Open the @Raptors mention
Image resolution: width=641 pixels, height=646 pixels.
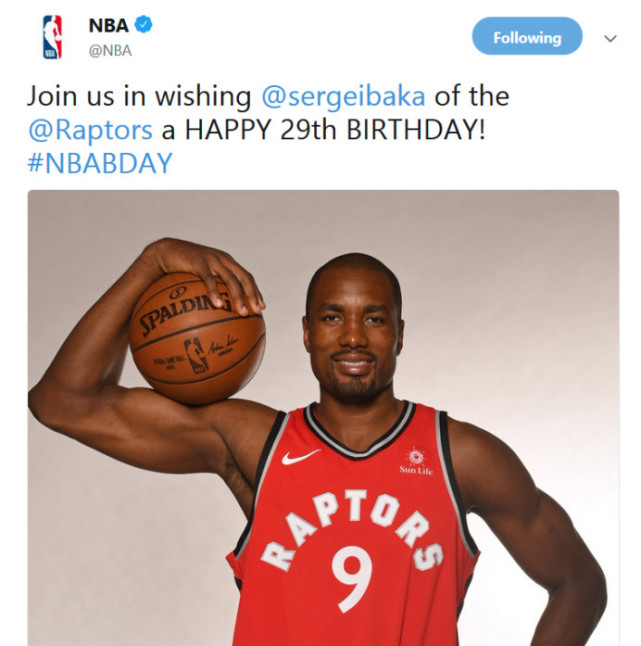click(91, 130)
